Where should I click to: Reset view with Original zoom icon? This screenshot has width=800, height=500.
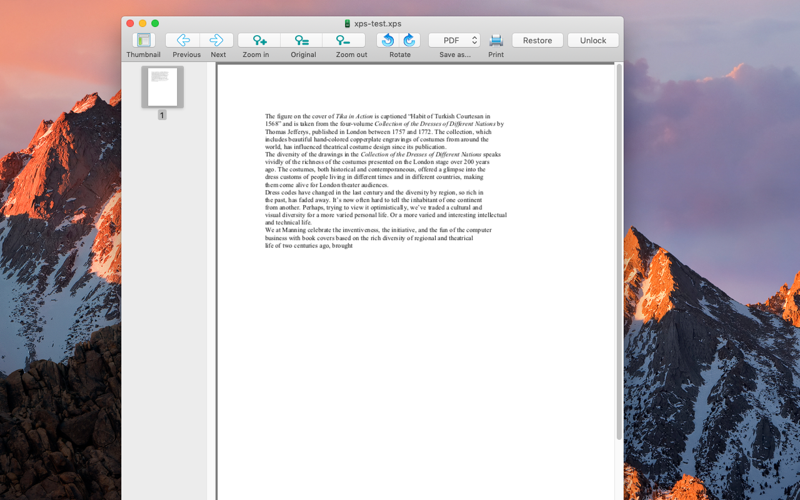pyautogui.click(x=302, y=40)
